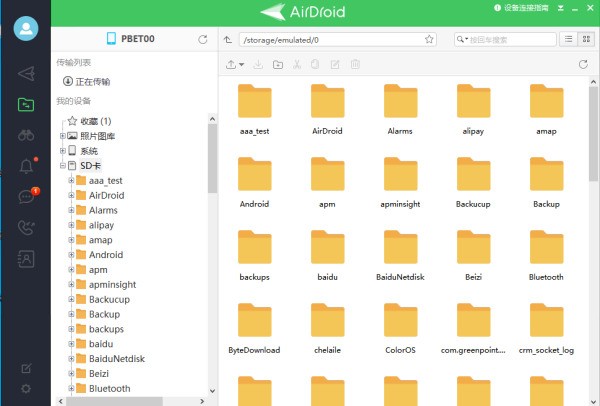Open notifications bell in sidebar

coord(25,166)
